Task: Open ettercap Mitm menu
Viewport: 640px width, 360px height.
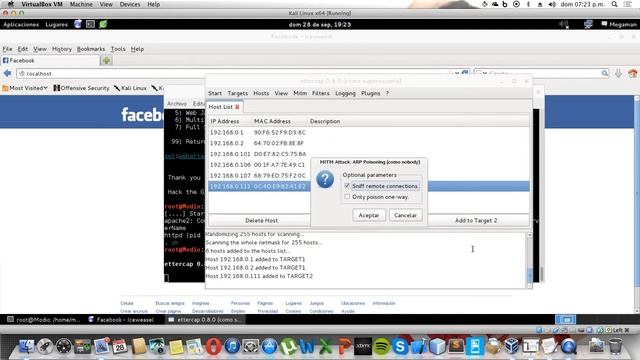Action: click(300, 93)
